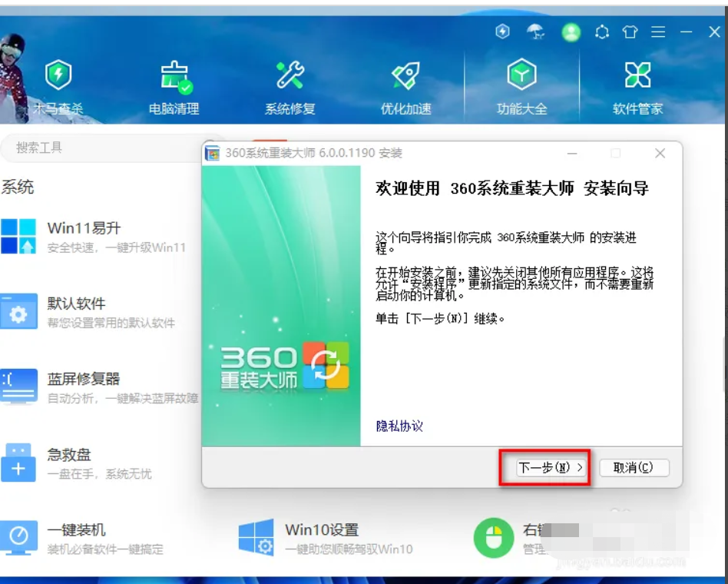Screen dimensions: 728x584
Task: Click the umbrella icon in title bar
Action: (536, 32)
